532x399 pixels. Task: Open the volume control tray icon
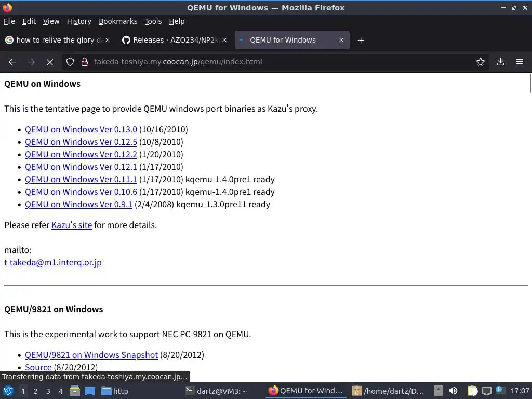click(453, 391)
